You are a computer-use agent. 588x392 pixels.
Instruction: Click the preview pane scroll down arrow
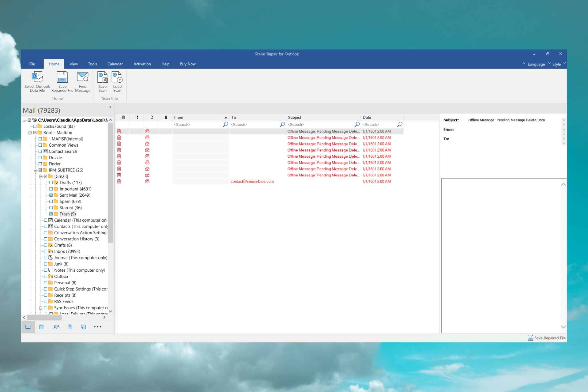pyautogui.click(x=563, y=327)
